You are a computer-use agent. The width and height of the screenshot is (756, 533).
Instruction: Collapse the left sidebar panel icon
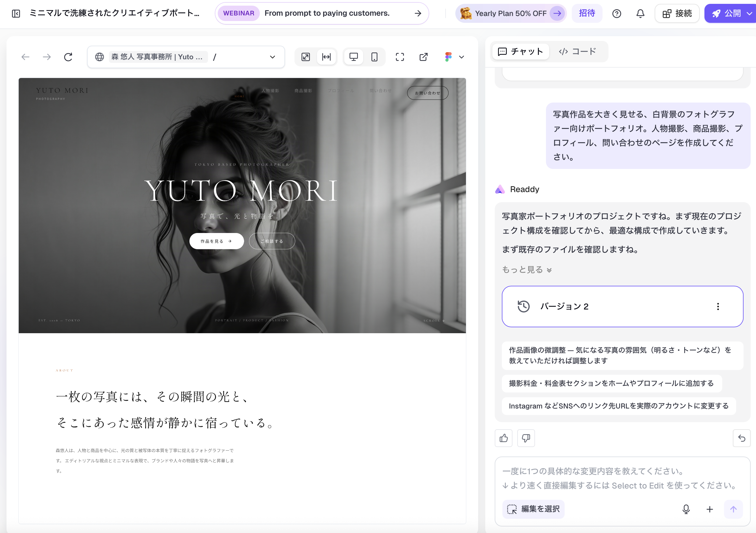(16, 14)
